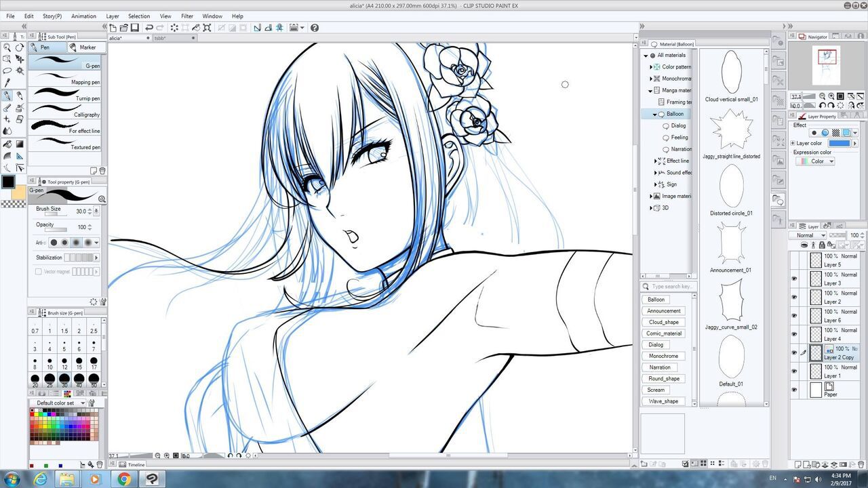Click the Monochrome tag button
Image resolution: width=868 pixels, height=488 pixels.
click(x=664, y=356)
